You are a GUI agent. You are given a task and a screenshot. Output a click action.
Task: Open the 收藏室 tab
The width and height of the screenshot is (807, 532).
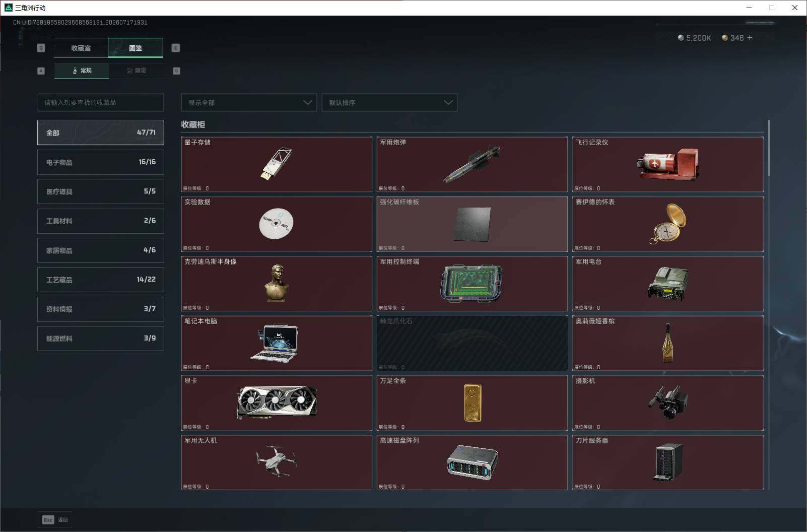coord(81,48)
